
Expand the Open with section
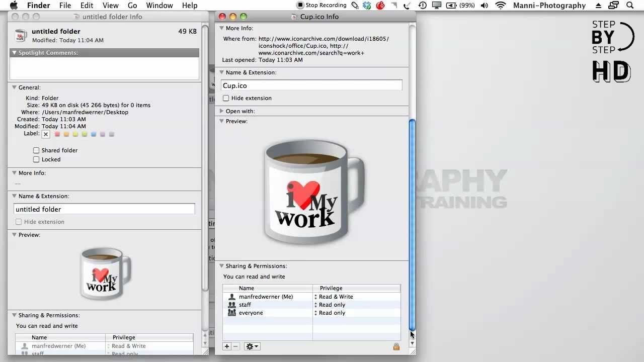221,111
